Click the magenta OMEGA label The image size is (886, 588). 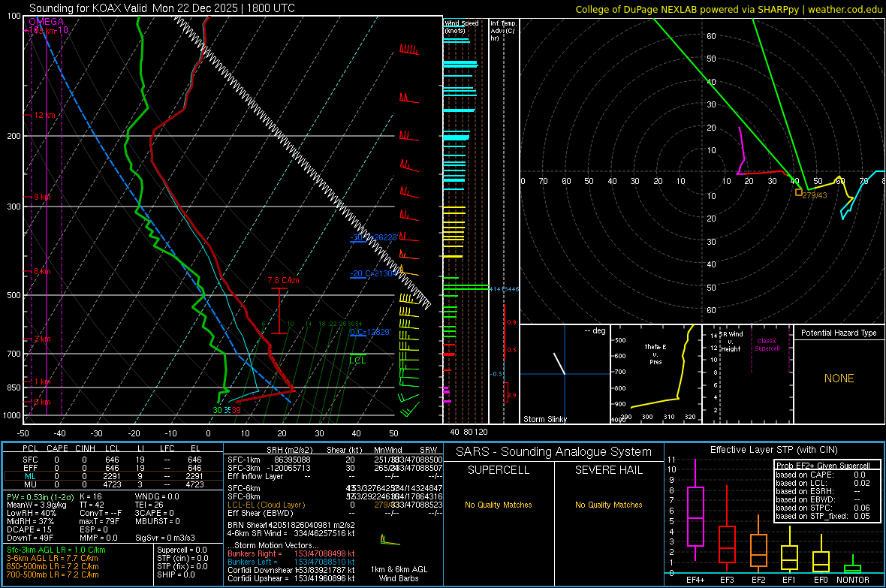tap(46, 22)
